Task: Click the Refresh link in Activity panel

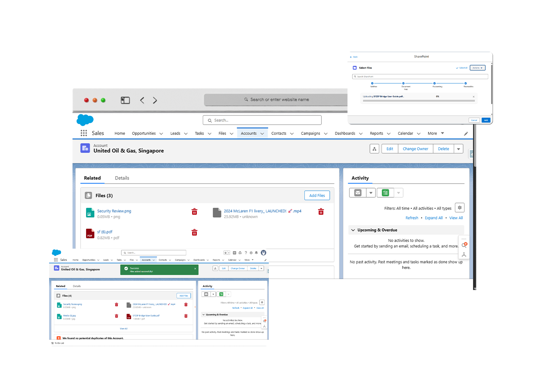Action: coord(412,218)
